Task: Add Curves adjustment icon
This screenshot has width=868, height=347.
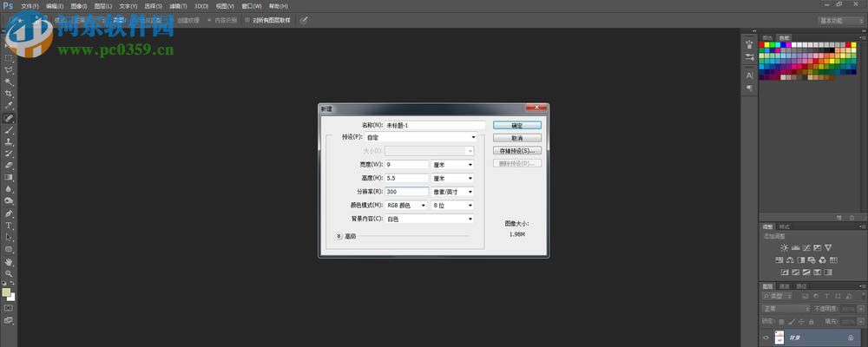Action: (806, 247)
